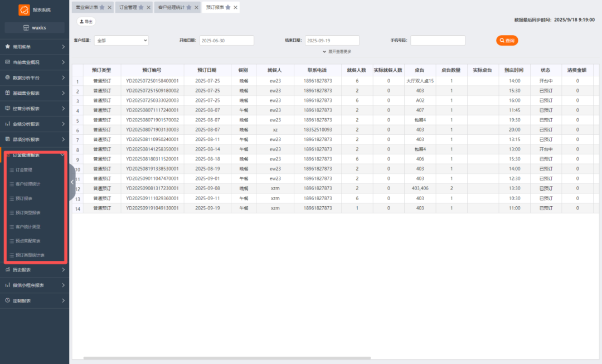Click the 结束日期 field showing 2025-09-19
Image resolution: width=602 pixels, height=364 pixels.
[x=332, y=40]
